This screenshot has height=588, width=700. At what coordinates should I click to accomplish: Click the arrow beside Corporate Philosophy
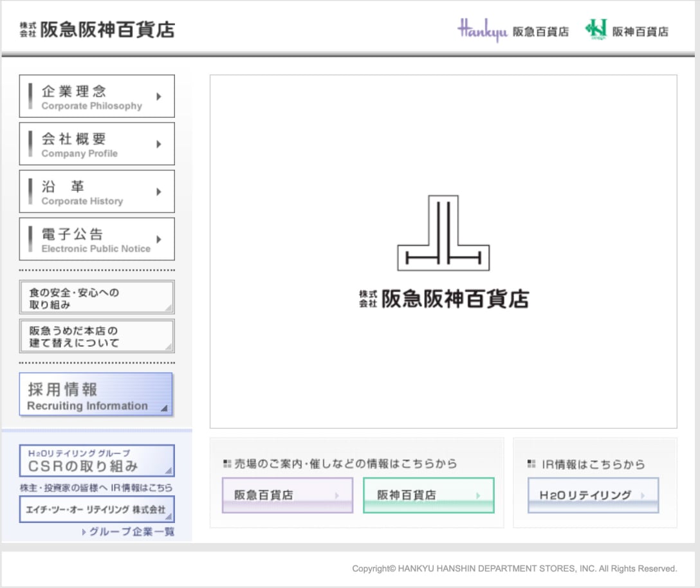(x=158, y=96)
